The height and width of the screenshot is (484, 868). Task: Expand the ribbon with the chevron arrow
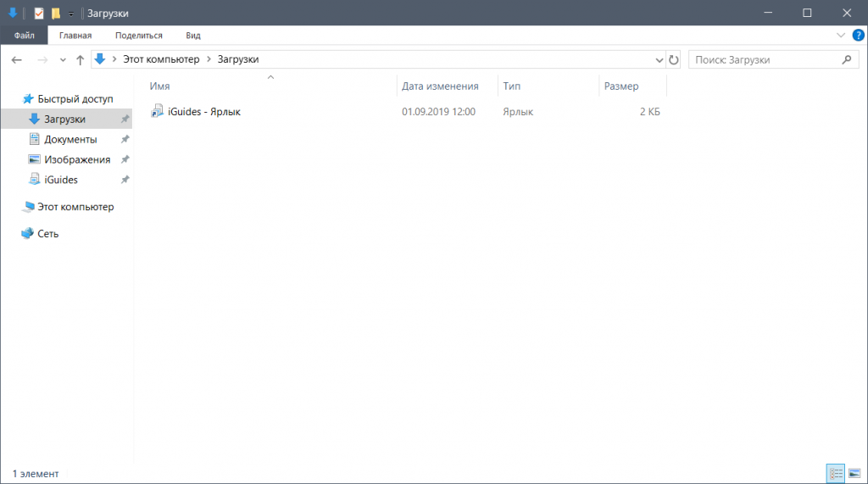[841, 36]
